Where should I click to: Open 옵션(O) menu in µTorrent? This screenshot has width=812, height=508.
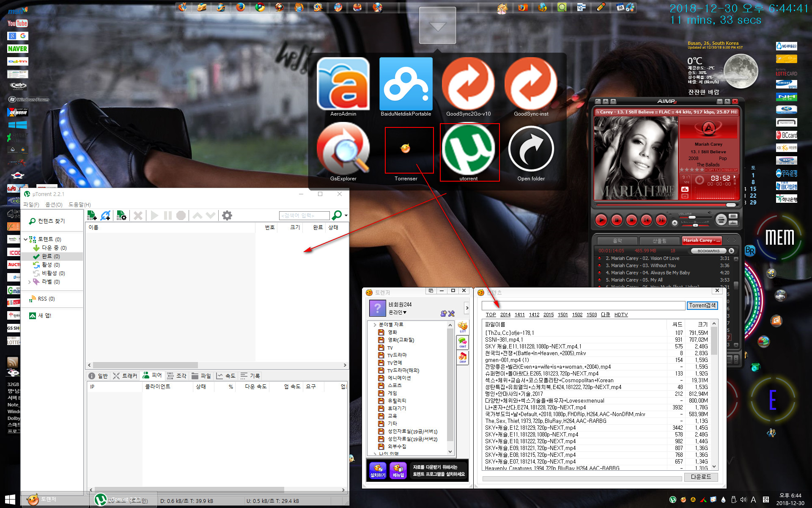click(54, 204)
